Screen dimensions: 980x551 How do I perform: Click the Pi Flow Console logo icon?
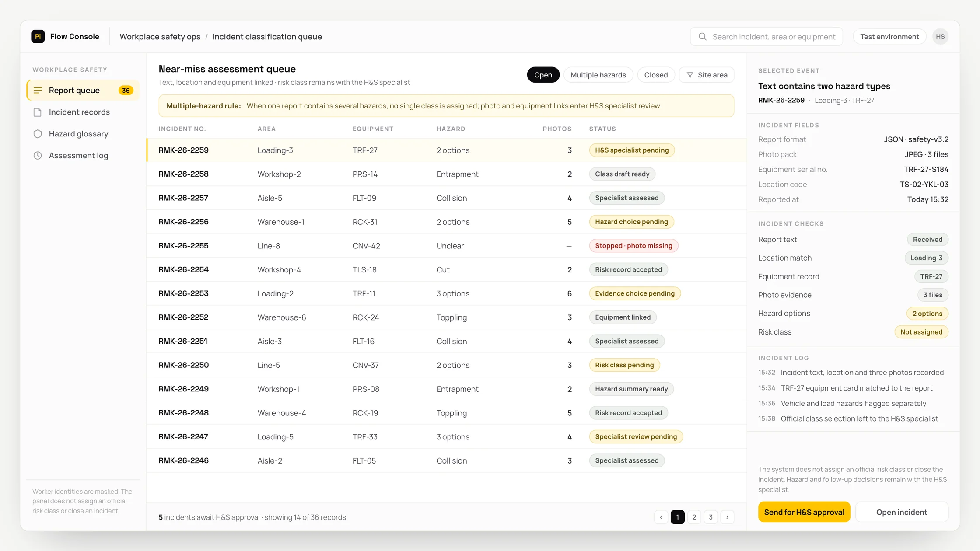pyautogui.click(x=38, y=36)
